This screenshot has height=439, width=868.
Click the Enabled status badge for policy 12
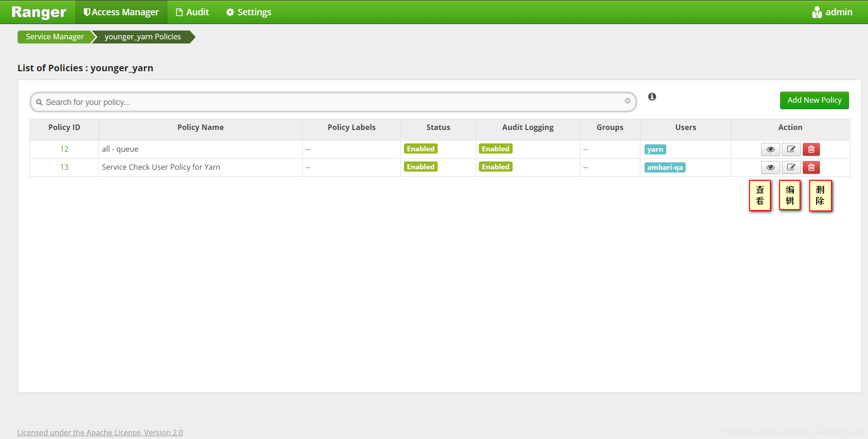tap(420, 148)
